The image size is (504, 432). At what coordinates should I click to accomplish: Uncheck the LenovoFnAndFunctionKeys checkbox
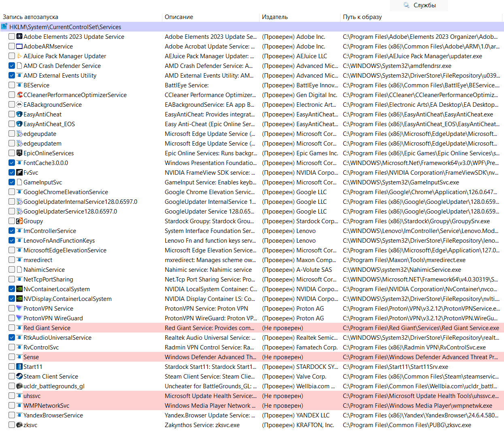[x=12, y=240]
